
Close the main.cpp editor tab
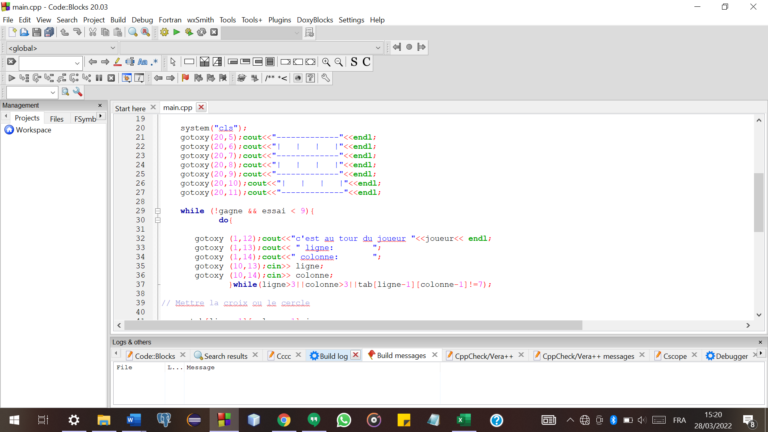point(201,108)
